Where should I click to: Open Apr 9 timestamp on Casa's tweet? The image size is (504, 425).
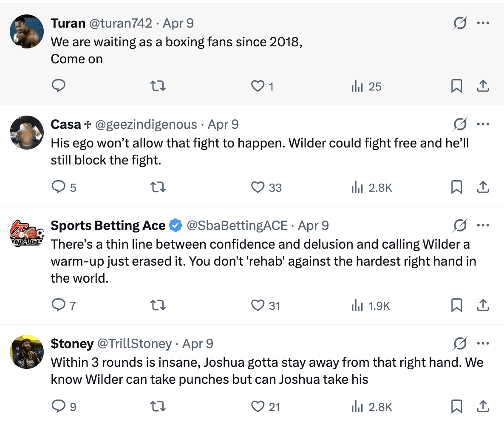(223, 124)
